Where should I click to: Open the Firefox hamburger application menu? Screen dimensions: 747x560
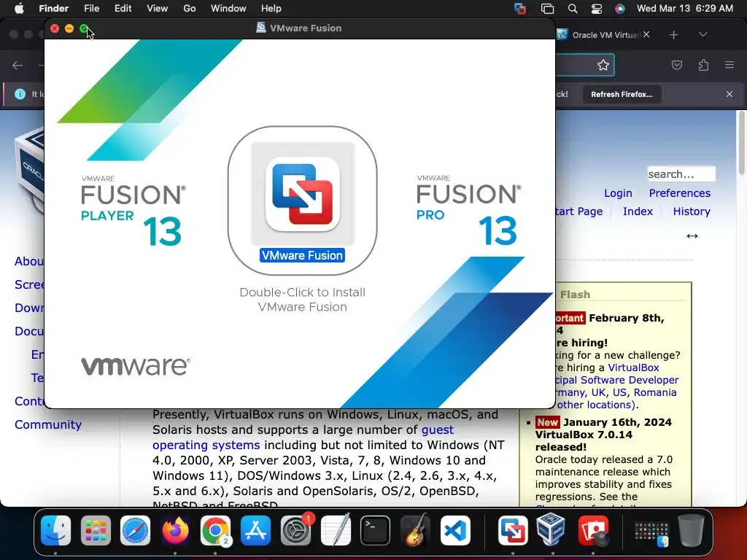point(729,65)
